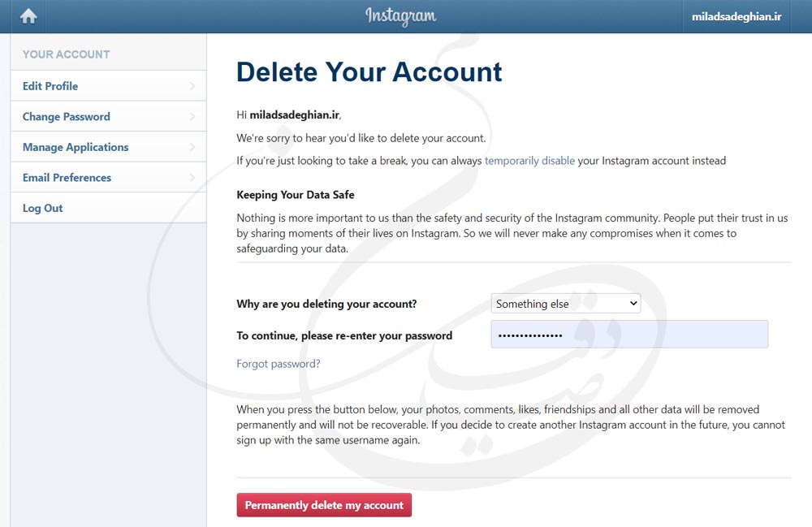Click the Keeping Your Data Safe heading
The width and height of the screenshot is (812, 527).
click(x=296, y=195)
